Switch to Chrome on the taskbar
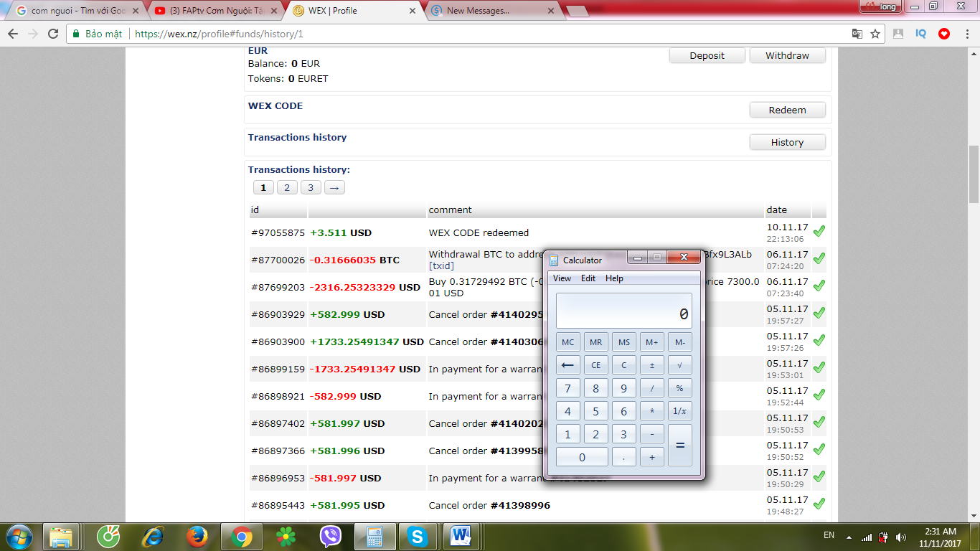 241,536
